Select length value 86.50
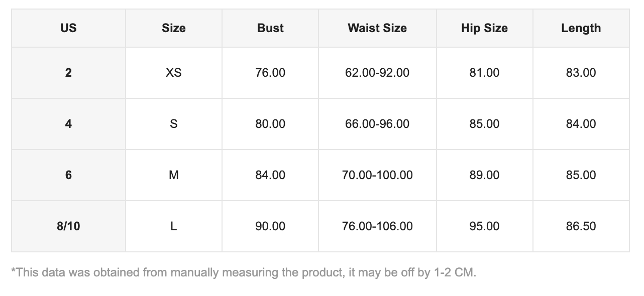 click(581, 226)
